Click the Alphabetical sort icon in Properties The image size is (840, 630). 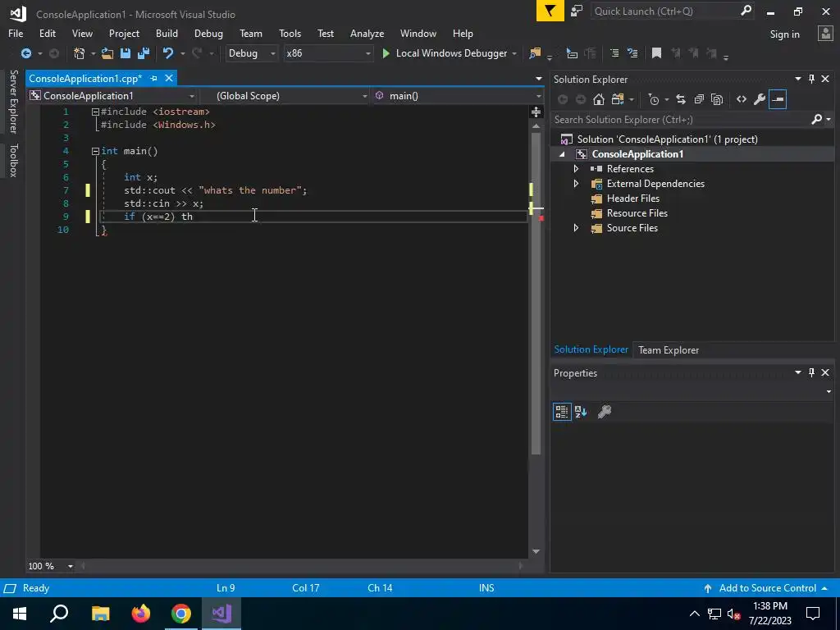[x=581, y=412]
